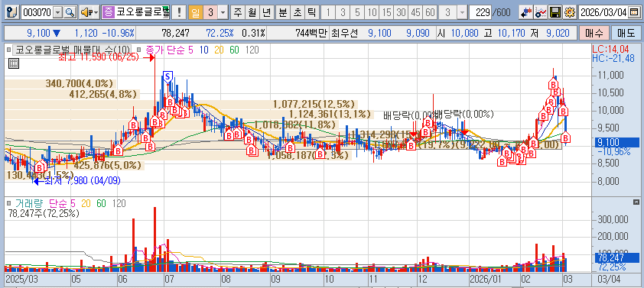
Task: Click the 1,124,361(13,1%) volume profile label
Action: tap(330, 114)
